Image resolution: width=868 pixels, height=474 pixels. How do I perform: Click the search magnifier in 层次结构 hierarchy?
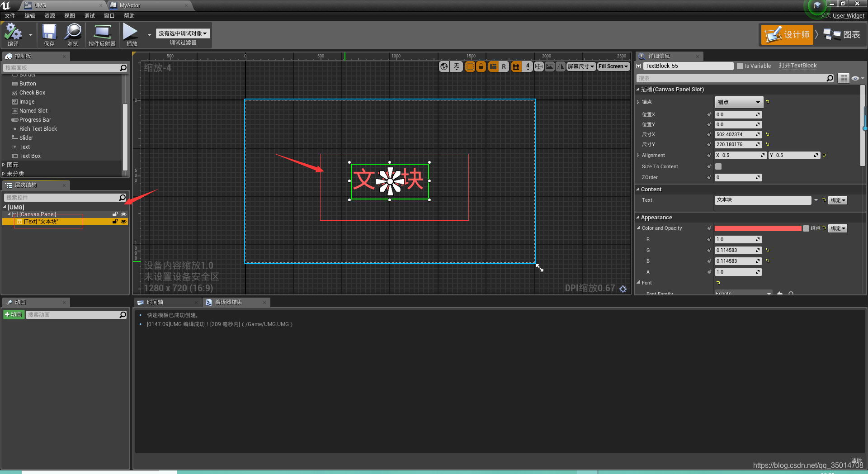(x=122, y=198)
